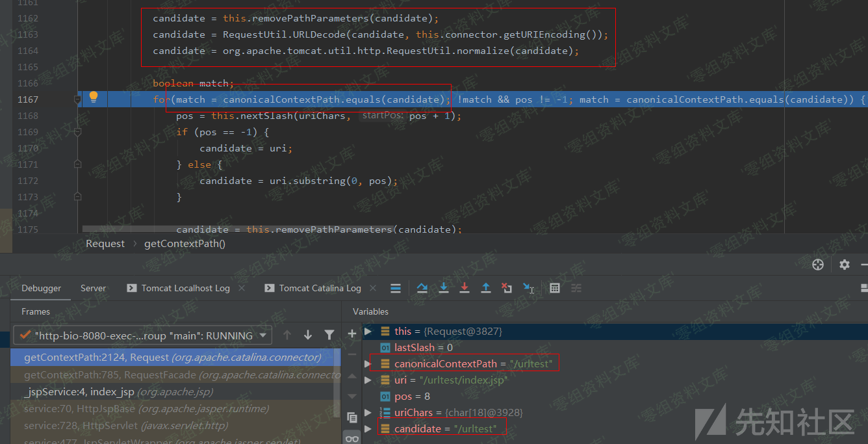Screen dimensions: 868x444
Task: Click the Step Out icon
Action: coord(485,288)
